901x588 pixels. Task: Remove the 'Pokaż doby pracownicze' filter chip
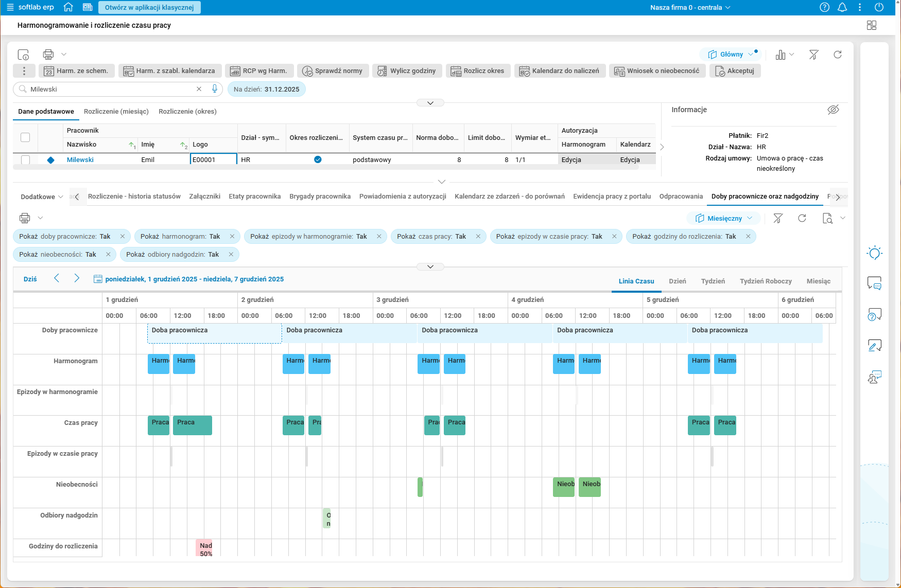(x=123, y=237)
